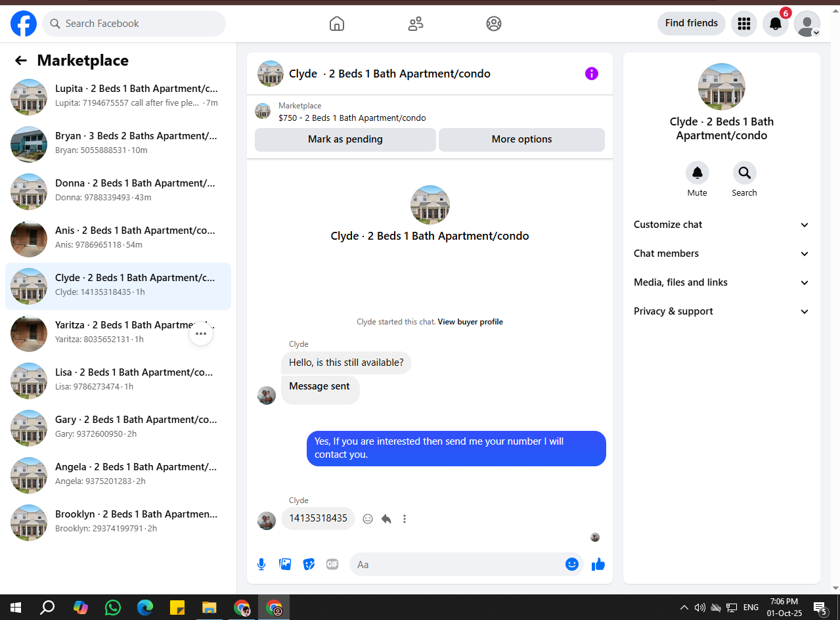Show hidden system tray icons
This screenshot has height=620, width=840.
point(684,608)
